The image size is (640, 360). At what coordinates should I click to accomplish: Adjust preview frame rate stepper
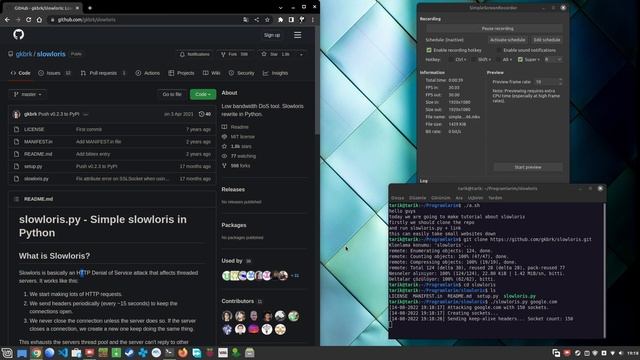click(560, 82)
